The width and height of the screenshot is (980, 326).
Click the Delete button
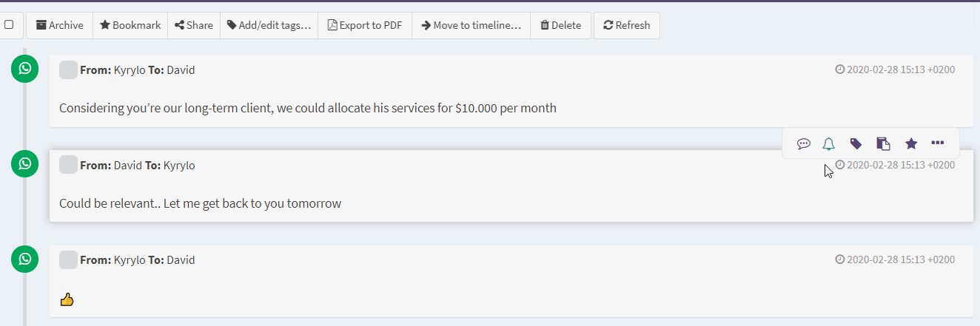(x=560, y=25)
